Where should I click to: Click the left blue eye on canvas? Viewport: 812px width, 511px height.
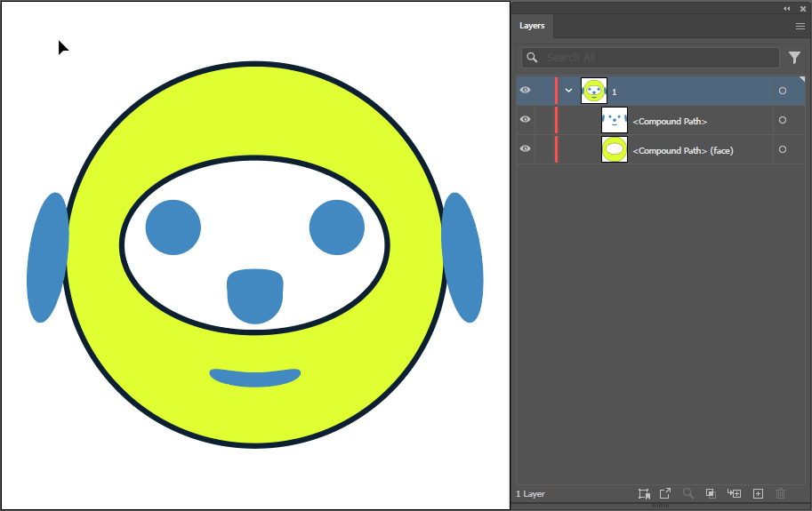pyautogui.click(x=173, y=227)
